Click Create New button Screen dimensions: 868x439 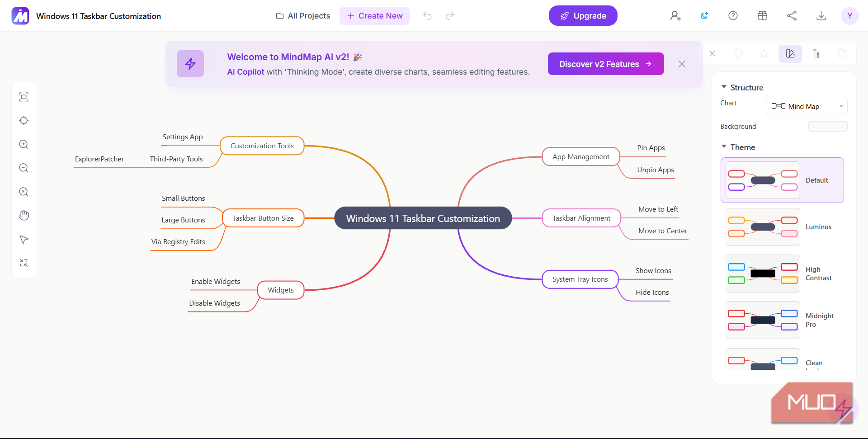pos(374,16)
